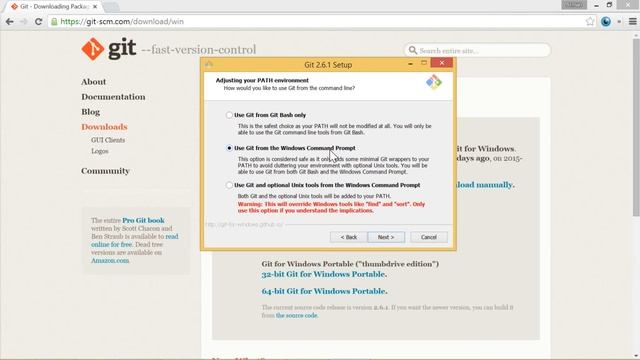Screen dimensions: 640x360
Task: Open the Blog page
Action: [90, 112]
